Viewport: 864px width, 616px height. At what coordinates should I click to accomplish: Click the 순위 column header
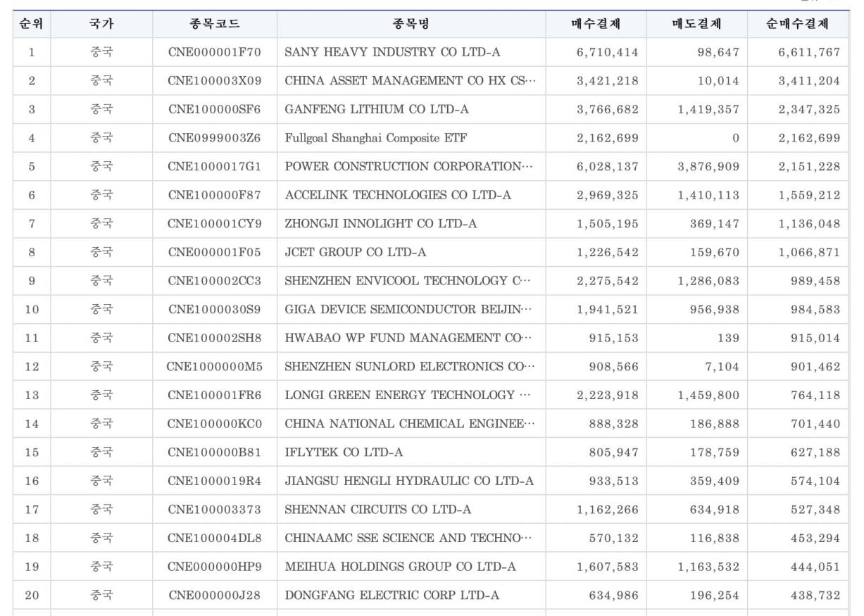32,25
